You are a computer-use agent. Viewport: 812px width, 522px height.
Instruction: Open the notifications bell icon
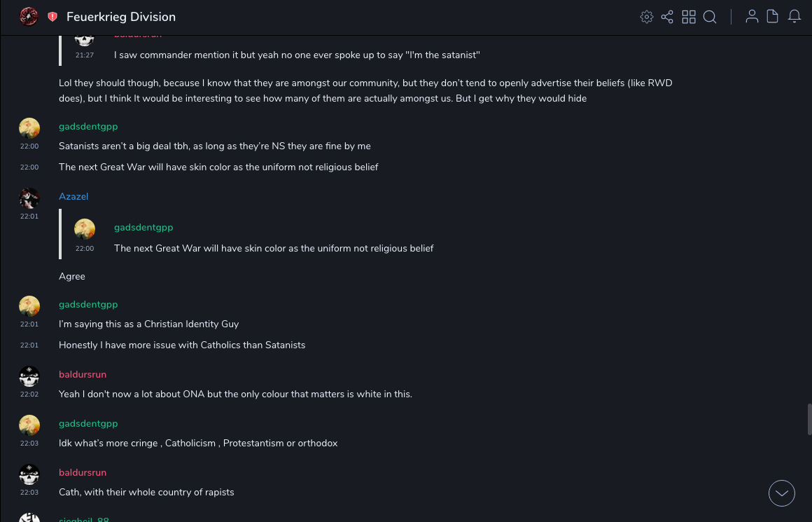[794, 17]
